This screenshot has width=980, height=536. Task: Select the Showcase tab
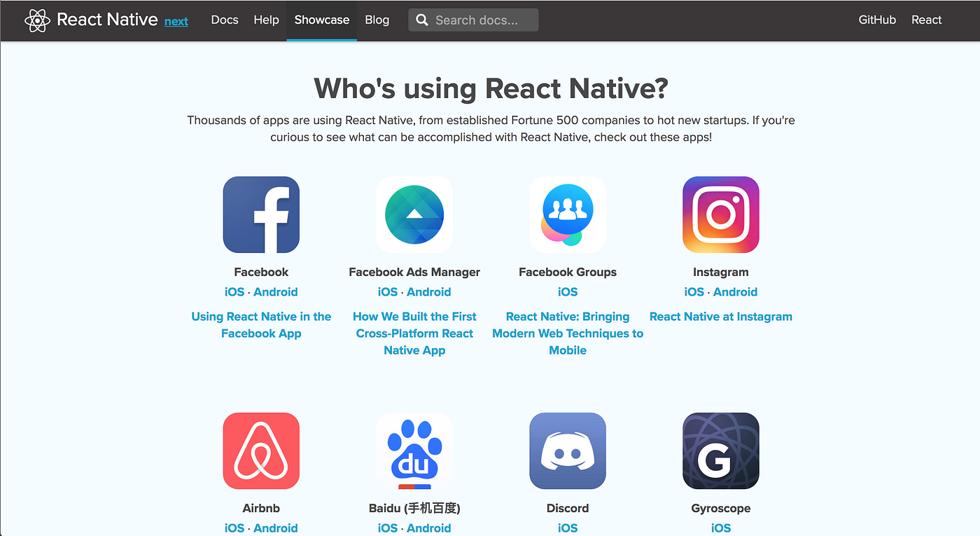pyautogui.click(x=321, y=20)
